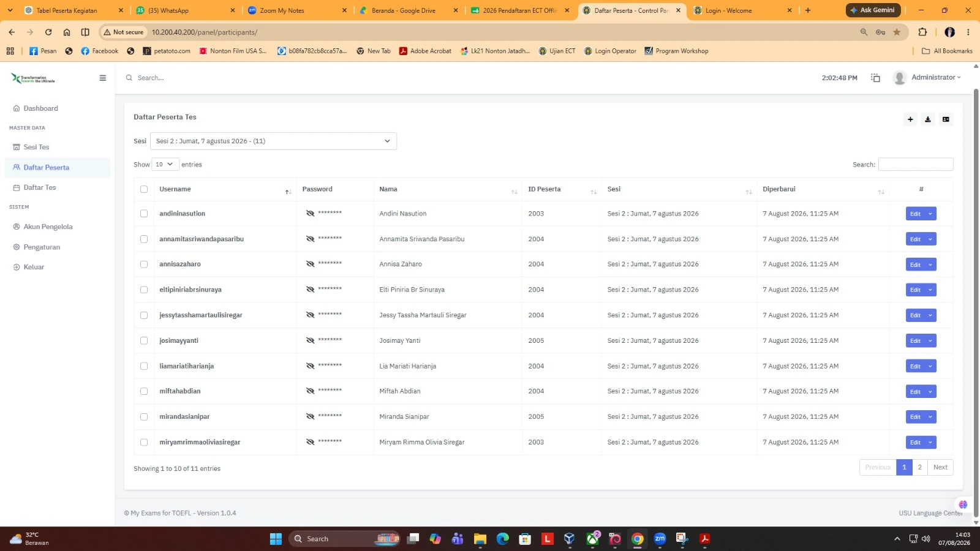The height and width of the screenshot is (551, 980).
Task: Click the table Search input field
Action: [x=916, y=164]
